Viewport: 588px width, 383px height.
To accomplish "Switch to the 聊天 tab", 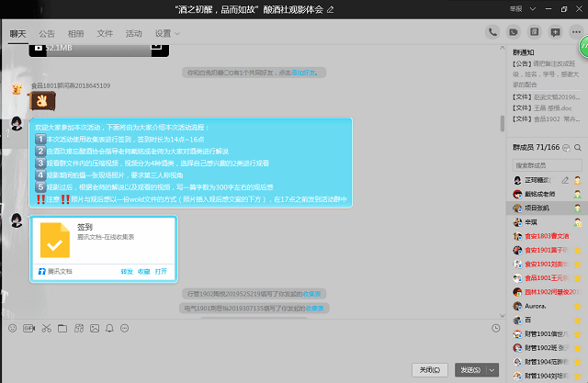I will coord(18,34).
